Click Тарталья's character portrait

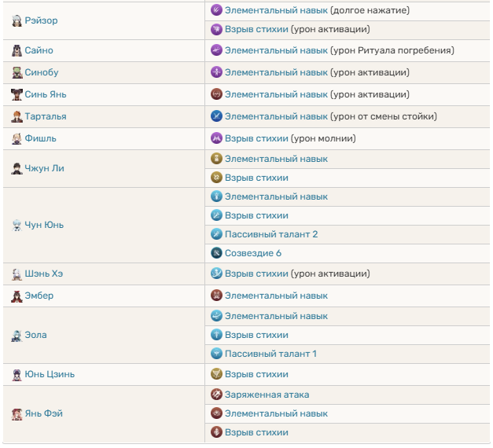click(x=17, y=116)
